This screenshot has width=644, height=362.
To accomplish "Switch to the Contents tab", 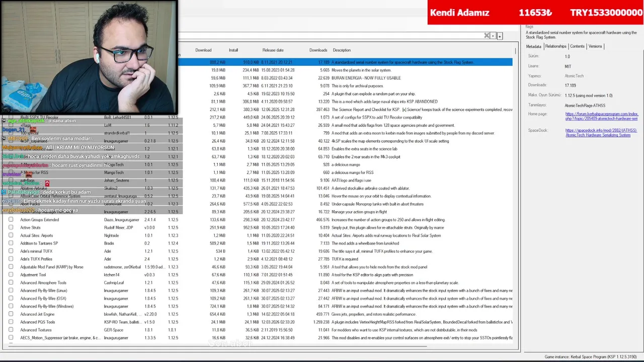I will click(577, 46).
